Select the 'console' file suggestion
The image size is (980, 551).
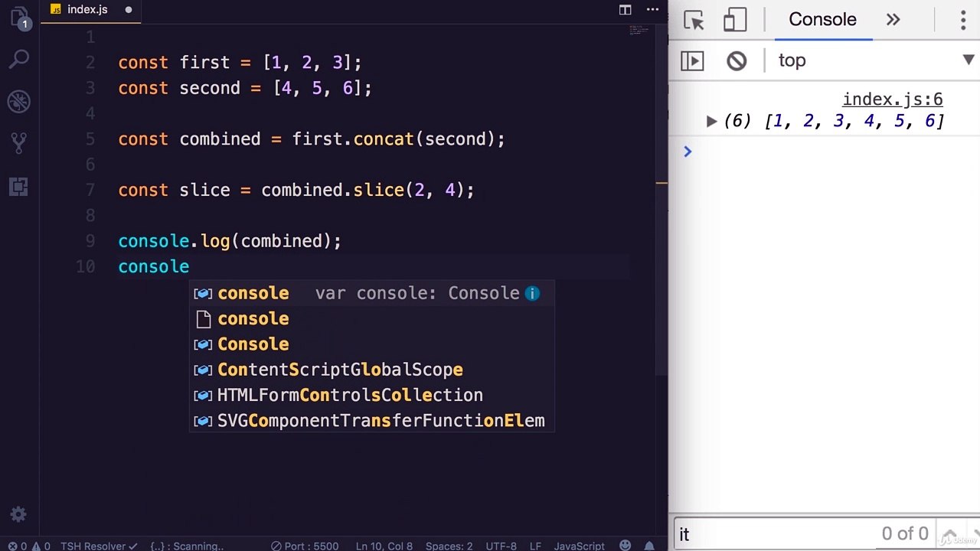pyautogui.click(x=371, y=318)
